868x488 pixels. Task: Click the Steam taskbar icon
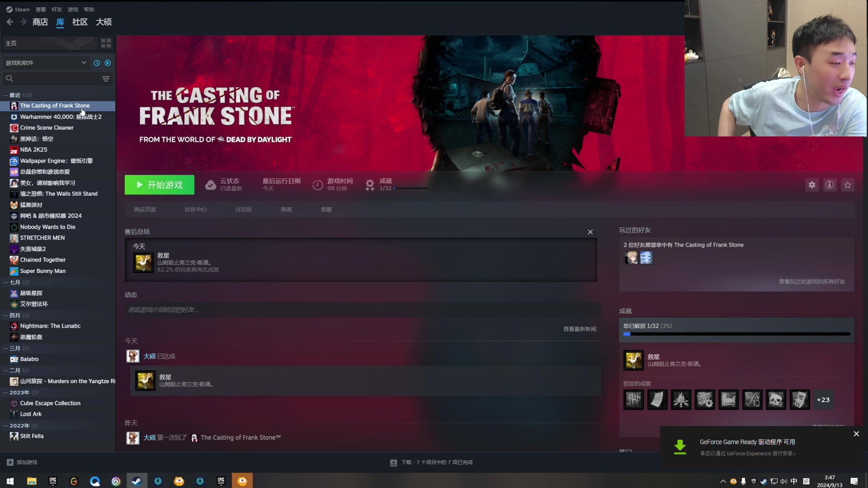(137, 481)
